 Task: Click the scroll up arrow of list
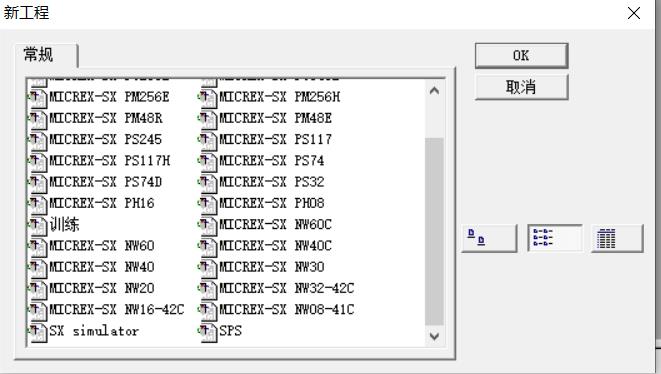(x=434, y=91)
